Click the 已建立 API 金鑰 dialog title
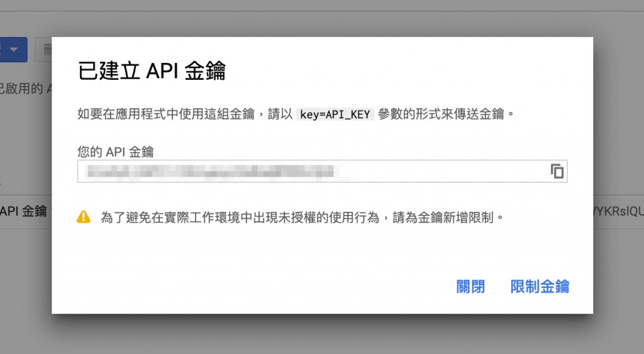This screenshot has height=354, width=644. pos(152,70)
